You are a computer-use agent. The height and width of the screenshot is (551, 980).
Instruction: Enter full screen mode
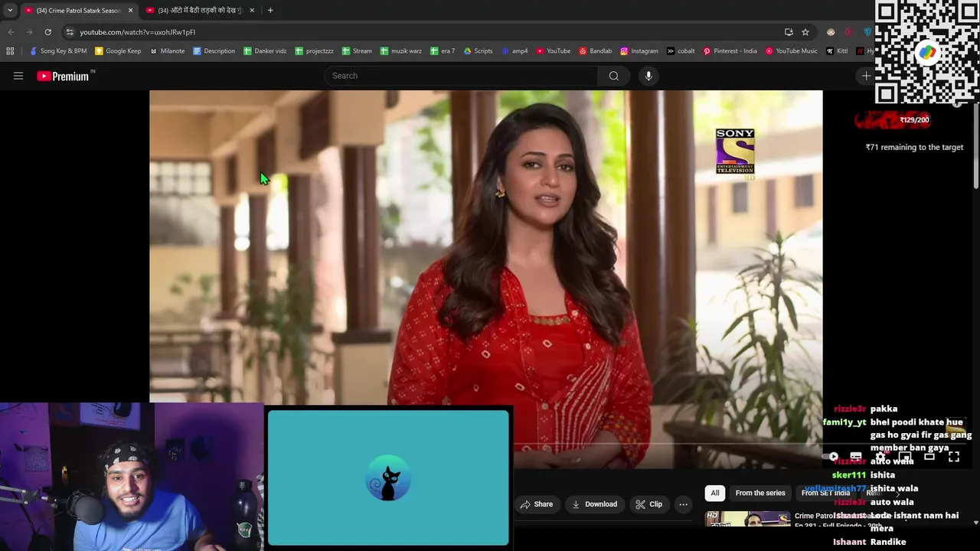[954, 457]
